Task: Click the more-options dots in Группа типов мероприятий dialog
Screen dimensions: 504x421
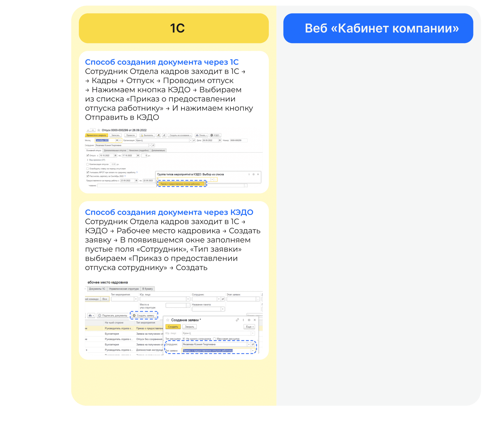Action: 249,174
